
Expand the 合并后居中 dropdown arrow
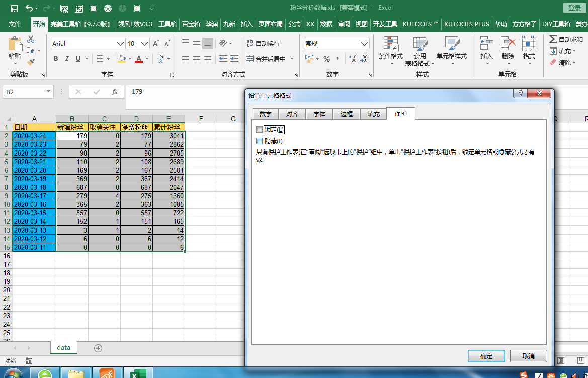[292, 59]
